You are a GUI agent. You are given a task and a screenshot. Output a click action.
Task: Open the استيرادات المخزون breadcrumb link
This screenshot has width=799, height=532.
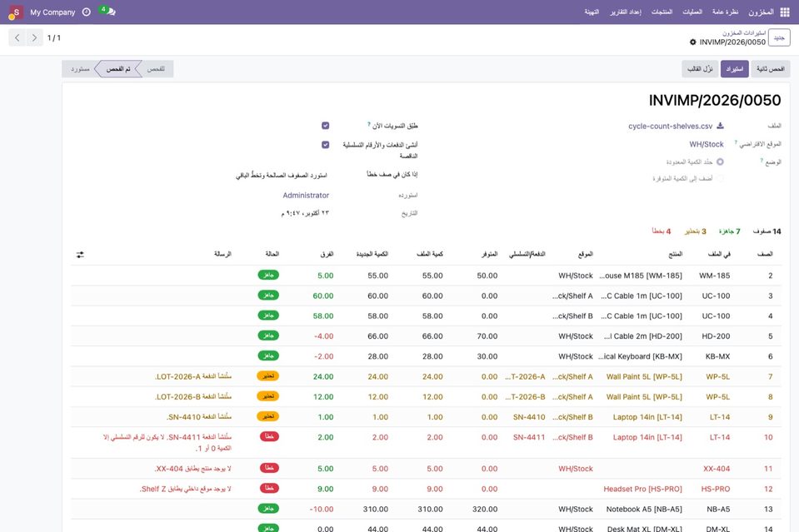tap(743, 32)
